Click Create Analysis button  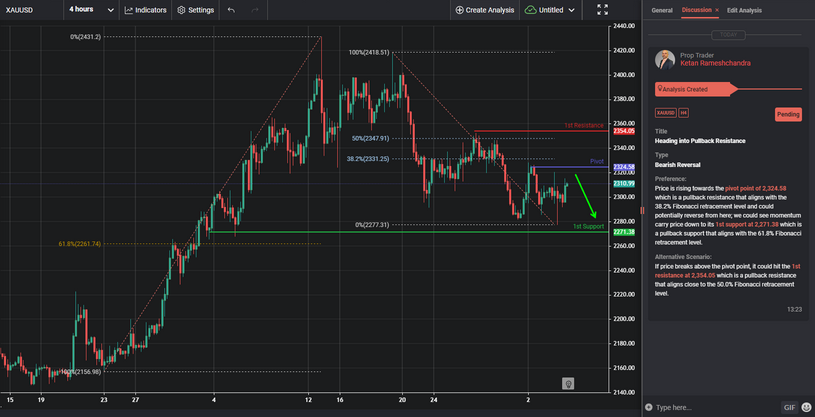click(x=485, y=10)
